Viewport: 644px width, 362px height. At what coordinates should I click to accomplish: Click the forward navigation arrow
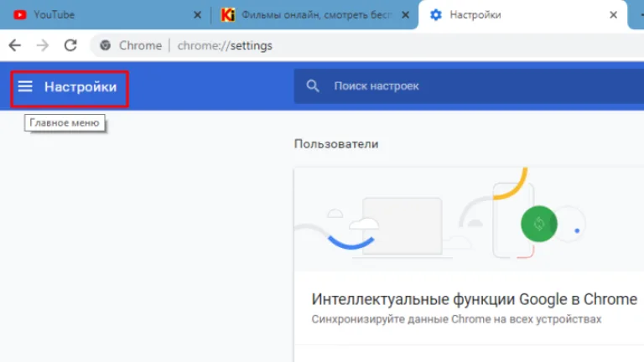43,45
